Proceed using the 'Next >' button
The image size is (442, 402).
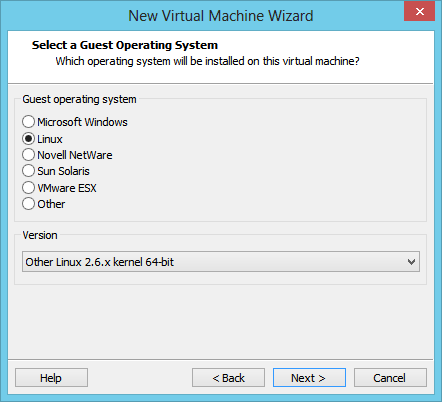309,378
